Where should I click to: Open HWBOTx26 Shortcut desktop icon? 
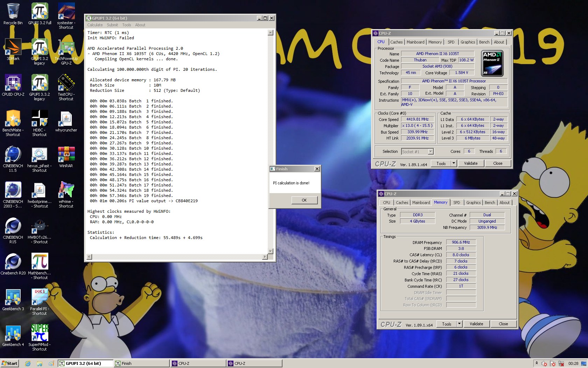click(x=40, y=231)
